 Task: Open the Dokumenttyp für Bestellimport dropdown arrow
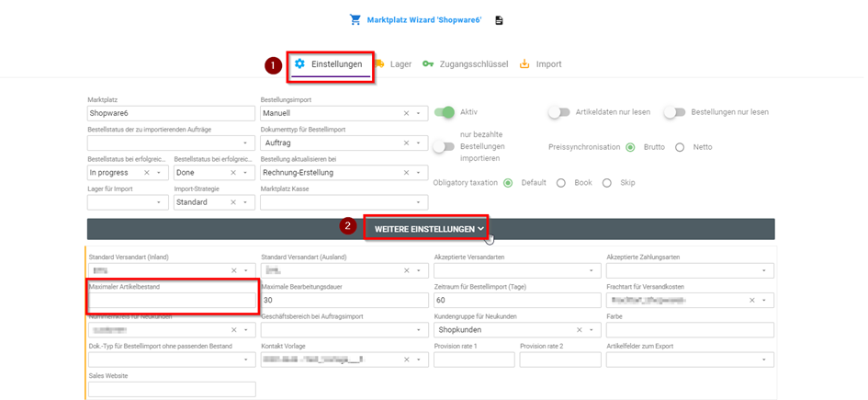tap(418, 143)
